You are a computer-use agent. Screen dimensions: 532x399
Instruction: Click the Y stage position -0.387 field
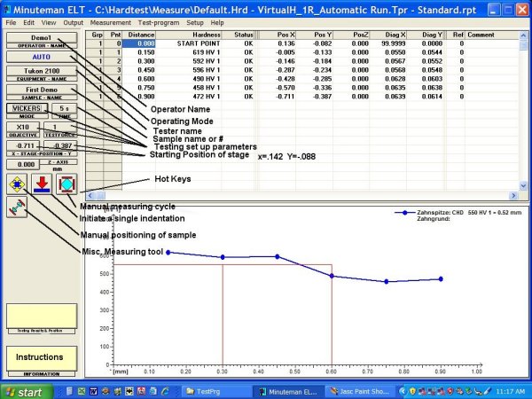(x=60, y=146)
